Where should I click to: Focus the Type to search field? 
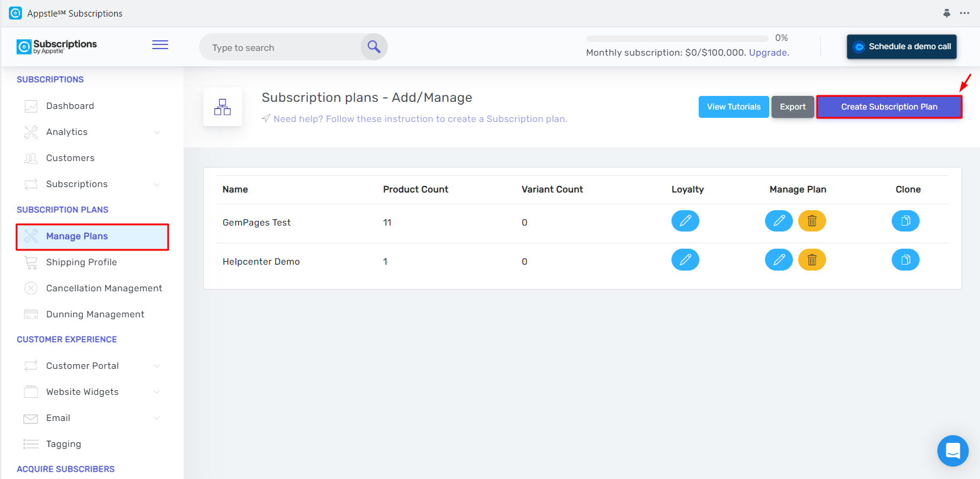279,47
